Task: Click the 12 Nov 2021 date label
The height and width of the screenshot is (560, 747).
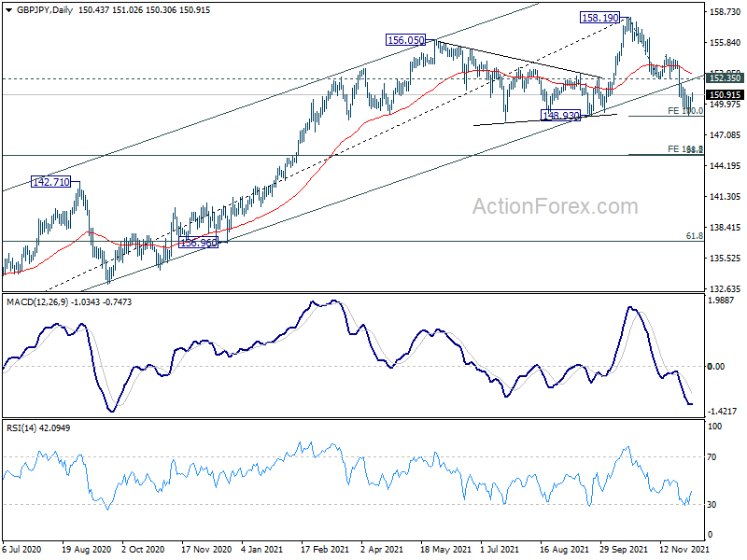Action: [684, 550]
